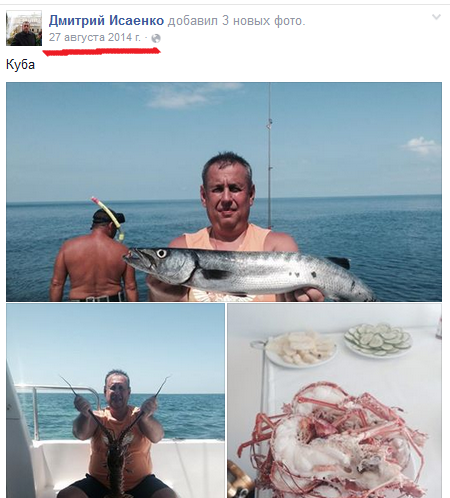Open the post options chevron menu
The height and width of the screenshot is (498, 450).
point(436,17)
